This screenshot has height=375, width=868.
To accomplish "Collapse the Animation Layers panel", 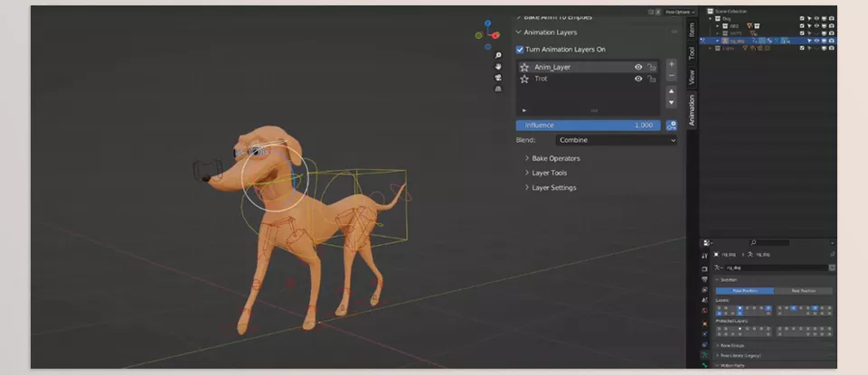I will coord(518,33).
